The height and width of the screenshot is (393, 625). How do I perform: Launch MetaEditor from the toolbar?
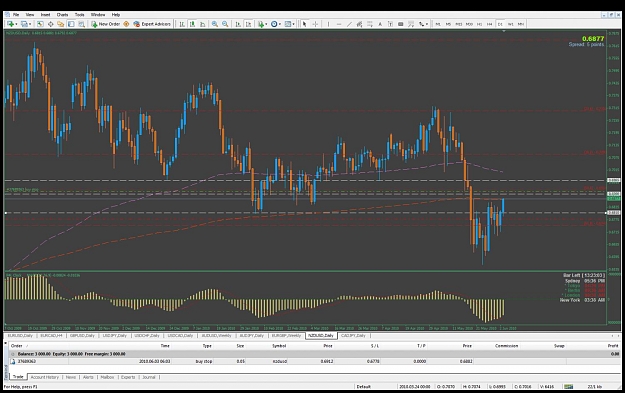tap(126, 24)
